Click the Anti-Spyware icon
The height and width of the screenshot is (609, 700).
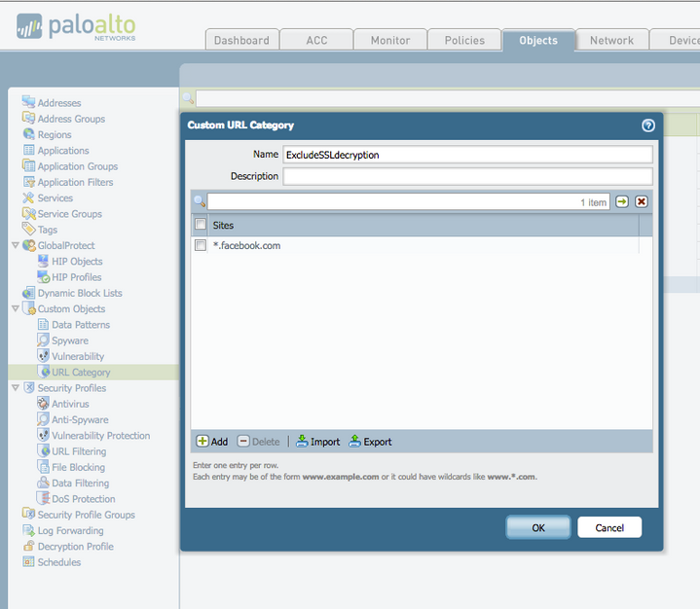coord(43,419)
